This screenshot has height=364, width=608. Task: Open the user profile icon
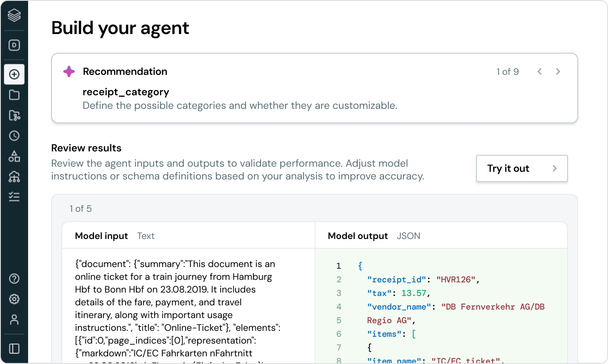click(x=14, y=320)
